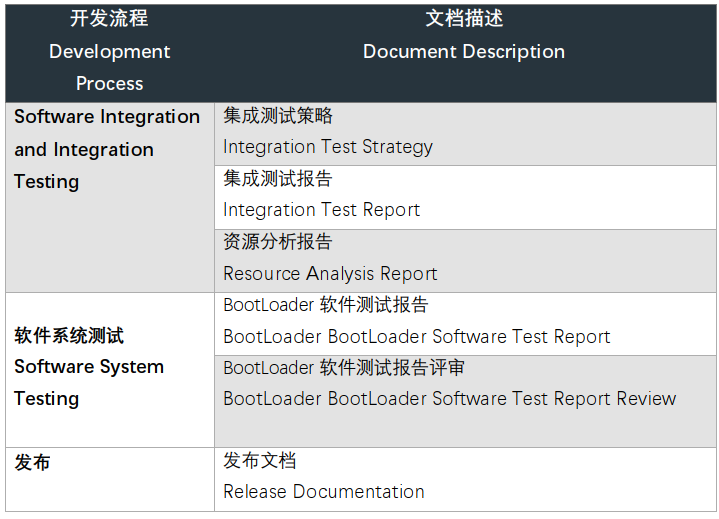
Task: Select the Integration Test Report line
Action: (x=321, y=210)
